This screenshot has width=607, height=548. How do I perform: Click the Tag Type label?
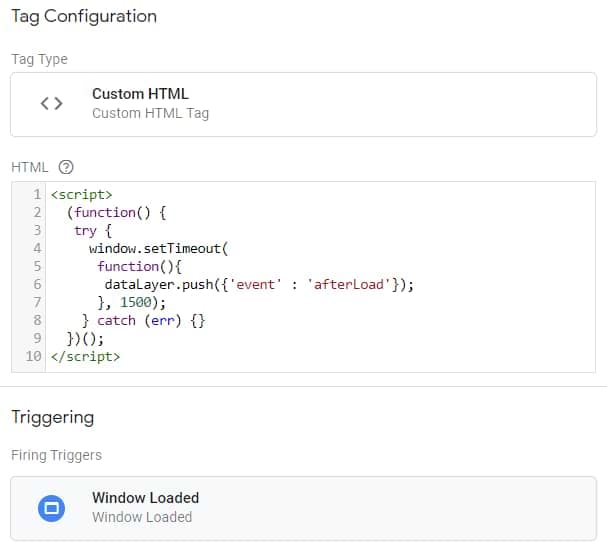39,59
